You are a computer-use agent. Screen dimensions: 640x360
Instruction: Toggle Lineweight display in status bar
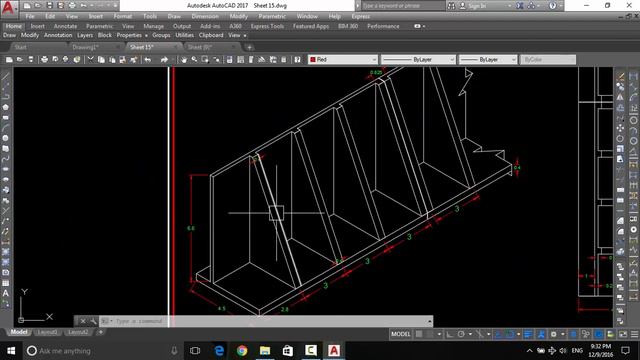coord(528,334)
